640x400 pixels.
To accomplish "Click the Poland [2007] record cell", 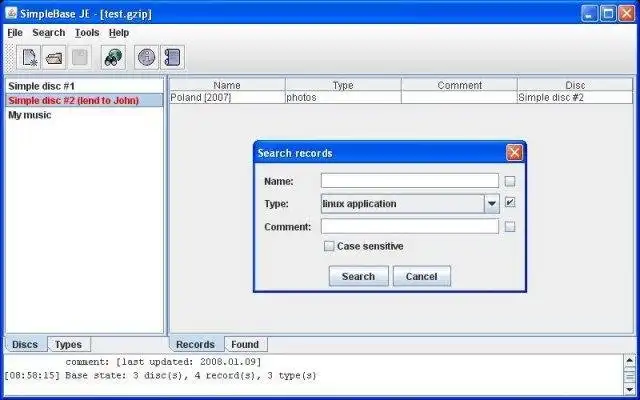I will [x=227, y=98].
